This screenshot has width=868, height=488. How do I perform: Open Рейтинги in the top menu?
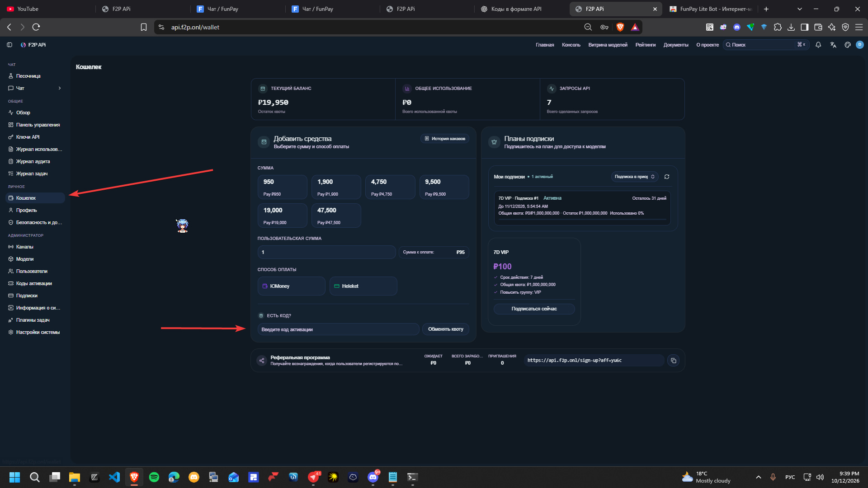[x=645, y=45]
